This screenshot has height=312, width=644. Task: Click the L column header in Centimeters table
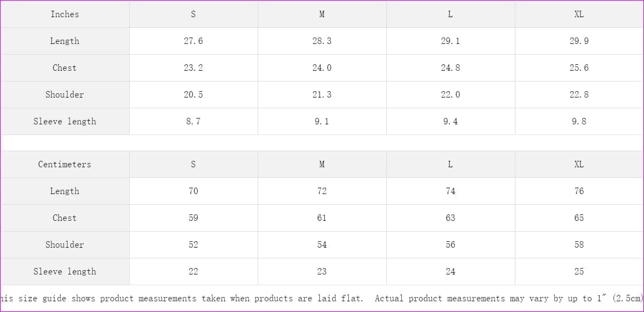[x=451, y=165]
